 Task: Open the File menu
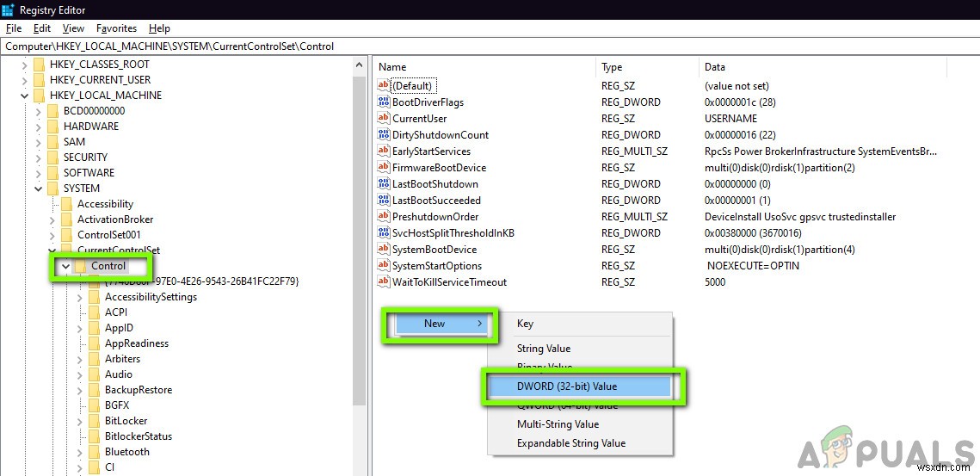click(14, 28)
